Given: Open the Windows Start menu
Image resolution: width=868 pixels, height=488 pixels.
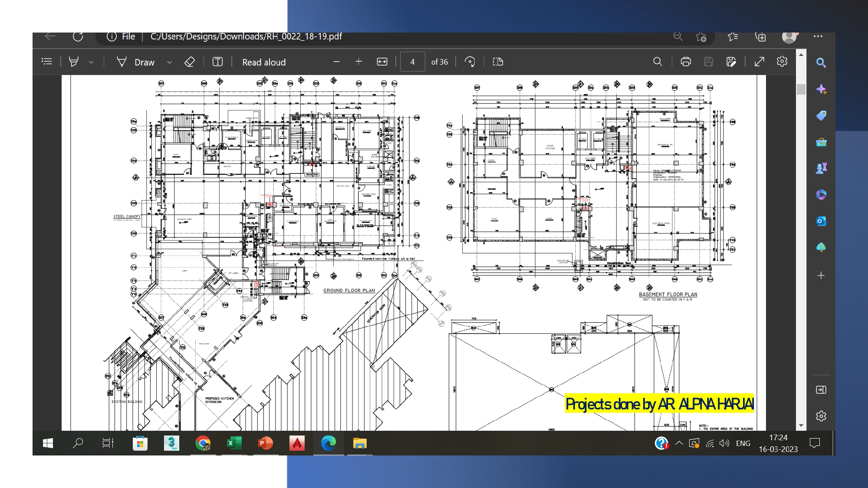Looking at the screenshot, I should [x=48, y=443].
